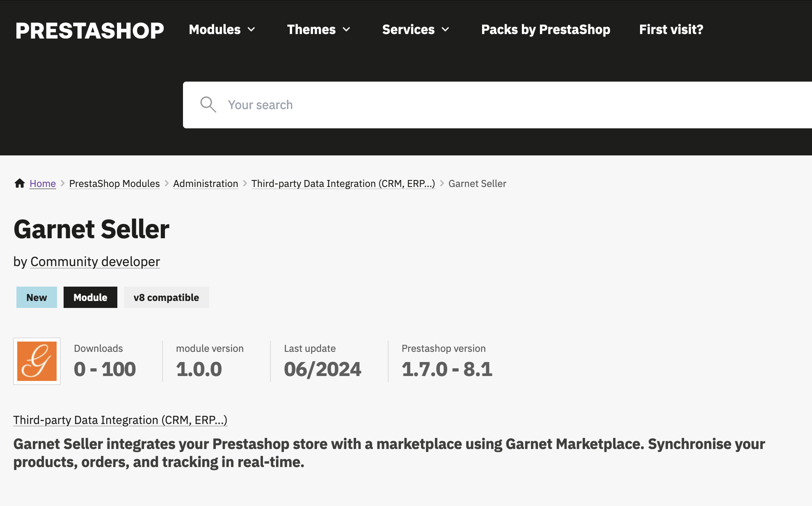This screenshot has height=506, width=812.
Task: Click the PrestaShop logo
Action: 89,31
